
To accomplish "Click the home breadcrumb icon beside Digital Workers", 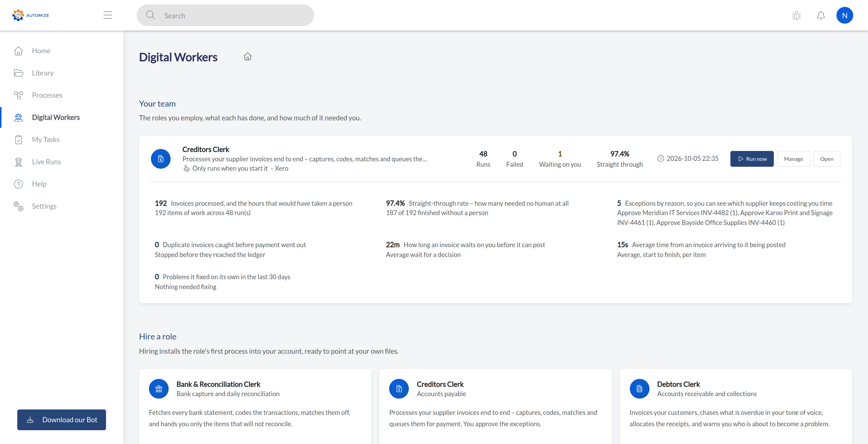I will point(248,56).
